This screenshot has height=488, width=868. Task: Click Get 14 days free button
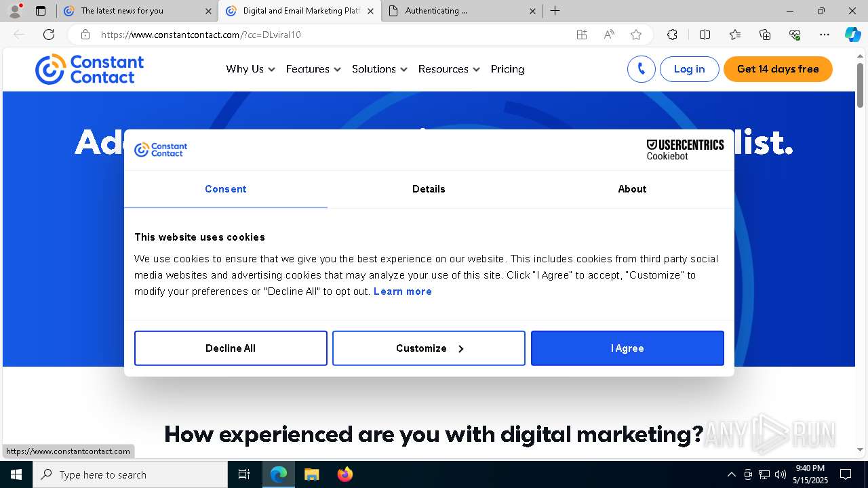(x=778, y=69)
